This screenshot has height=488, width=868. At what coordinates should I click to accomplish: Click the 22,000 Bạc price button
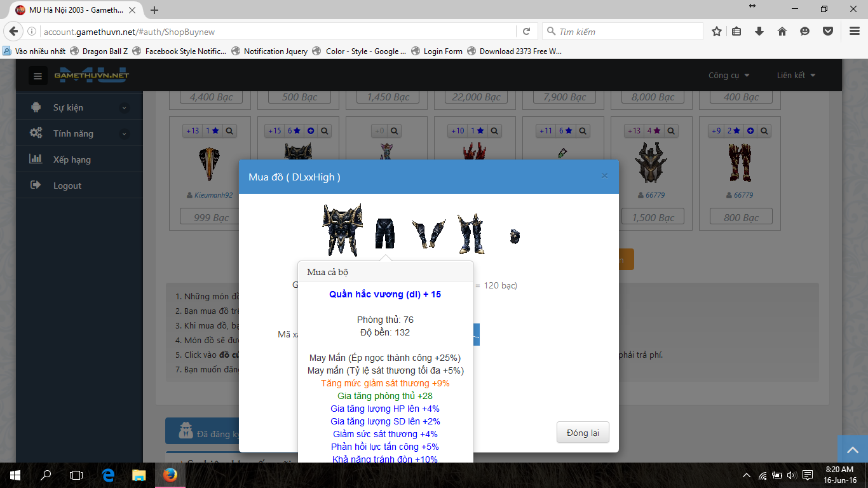(476, 97)
